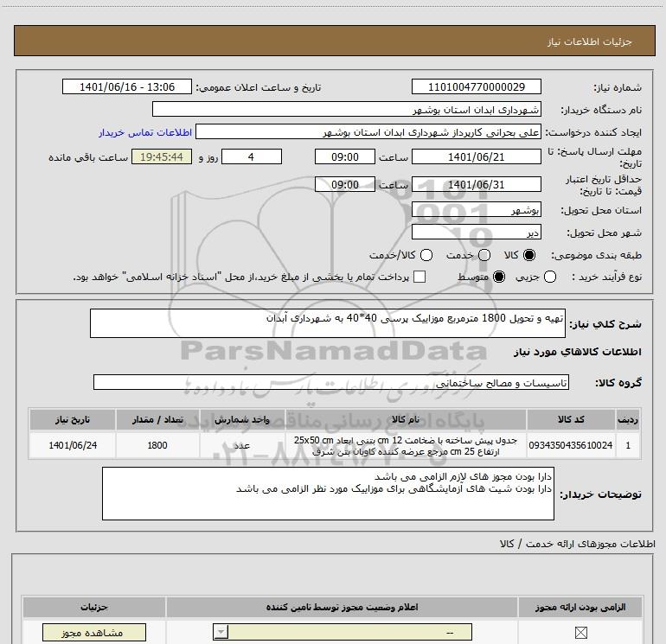Click the unit cell عدد

click(242, 445)
